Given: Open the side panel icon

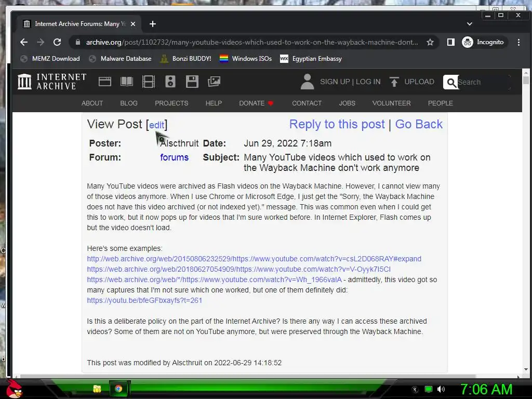Looking at the screenshot, I should (x=450, y=42).
